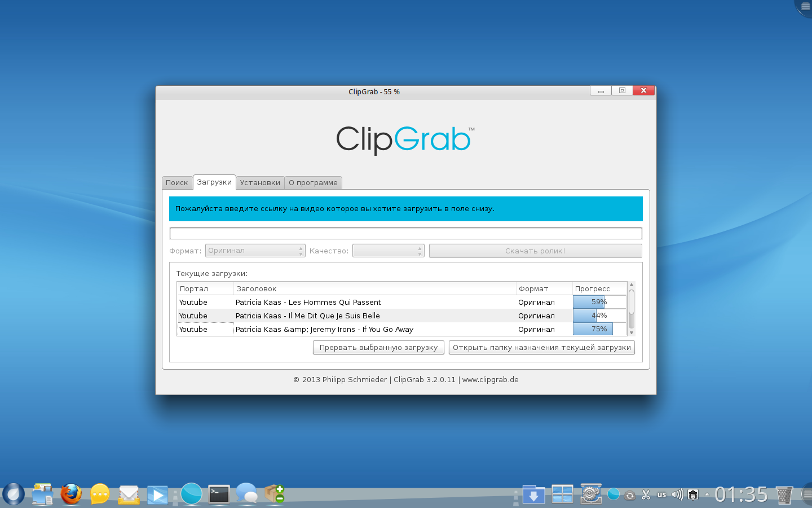Select the Загрузки tab
The image size is (812, 508).
point(214,182)
